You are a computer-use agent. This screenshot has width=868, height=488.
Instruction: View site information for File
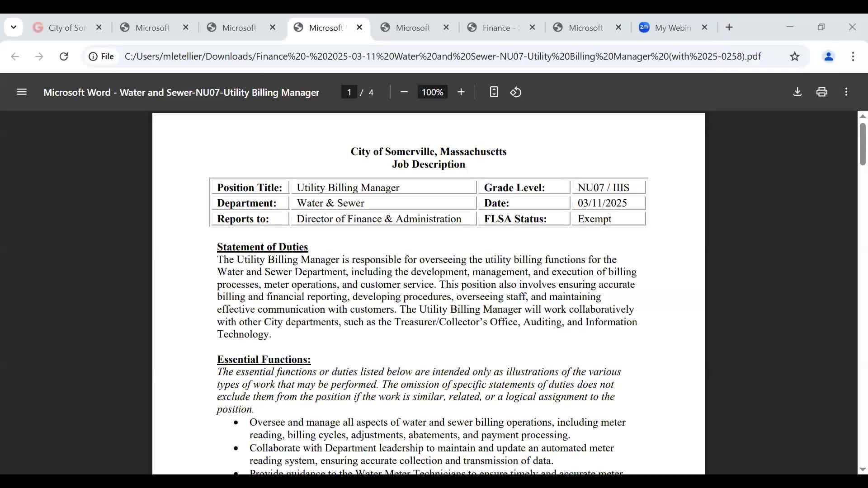click(x=101, y=56)
